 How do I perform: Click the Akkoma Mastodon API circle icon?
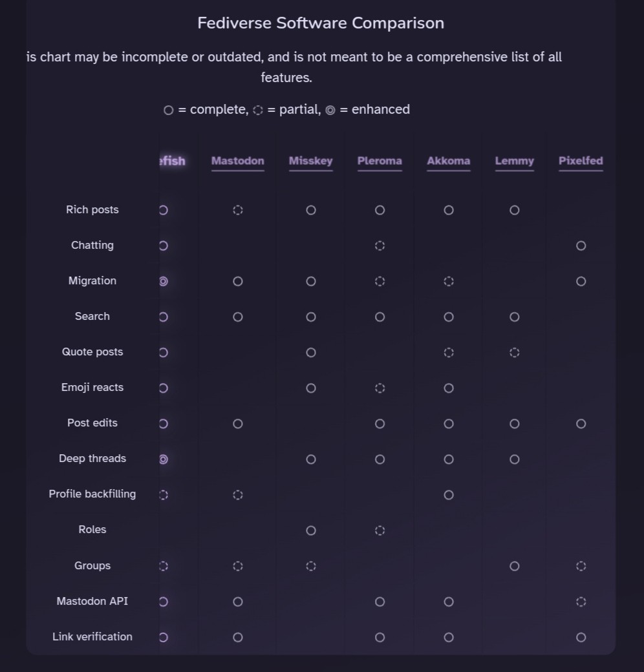click(x=449, y=602)
